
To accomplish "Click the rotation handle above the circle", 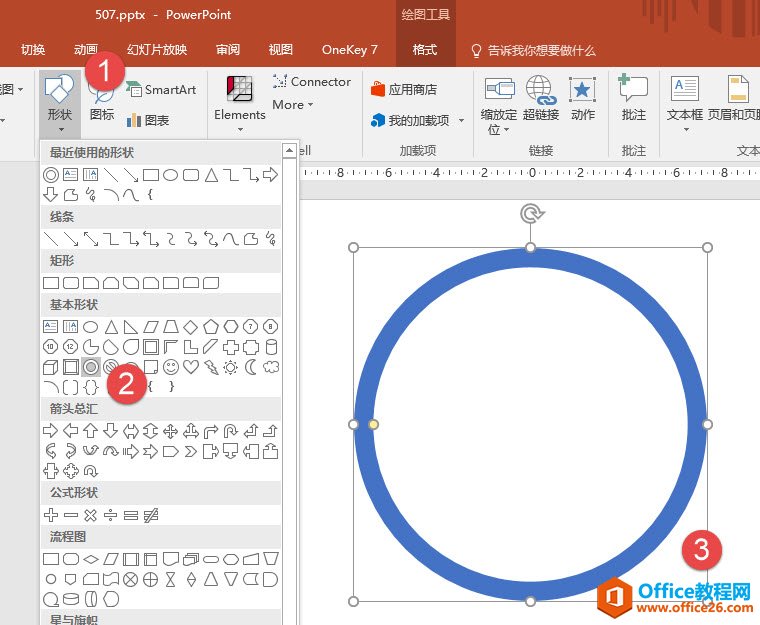I will [x=530, y=213].
